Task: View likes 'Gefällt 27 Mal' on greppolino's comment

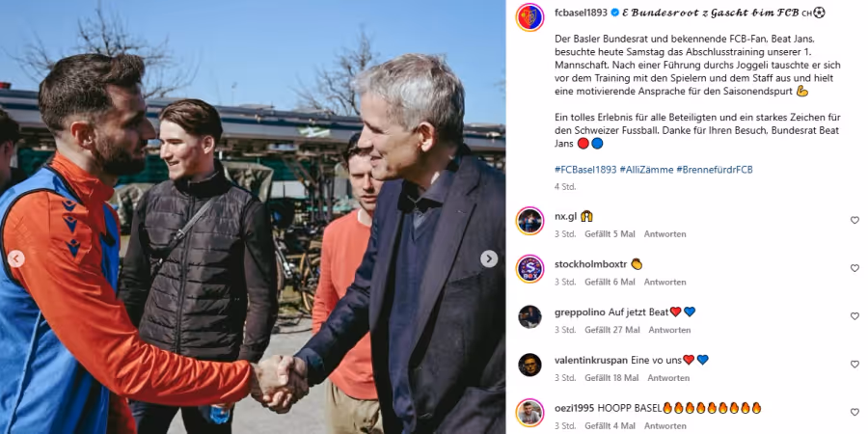Action: coord(612,330)
